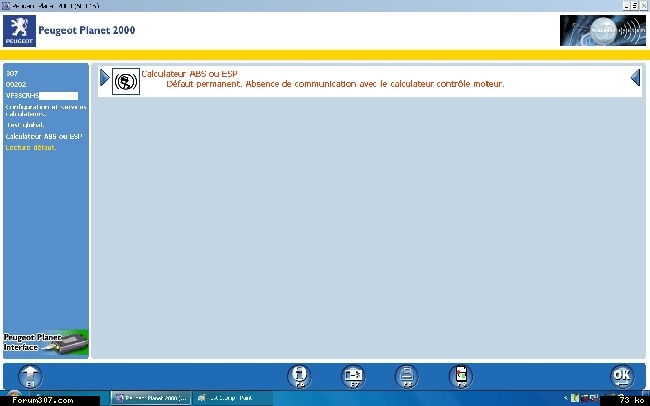
Task: Select 'Calculateur ABS ou ESP' fault title
Action: [x=189, y=74]
